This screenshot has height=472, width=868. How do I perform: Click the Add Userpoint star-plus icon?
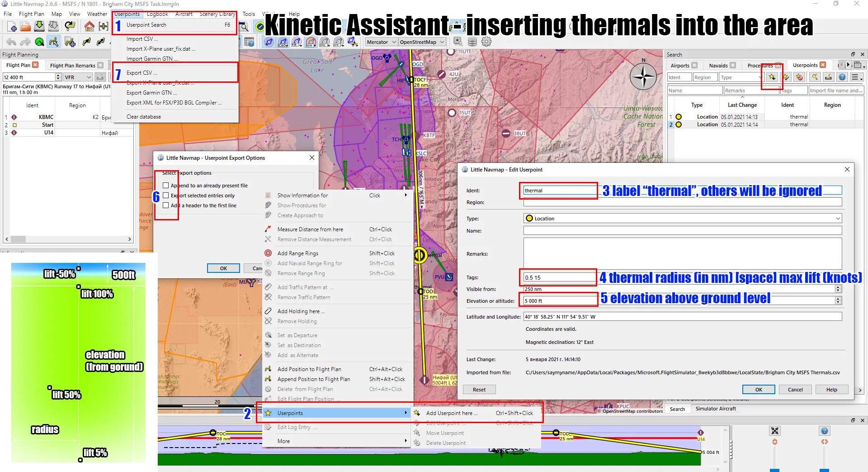point(772,77)
